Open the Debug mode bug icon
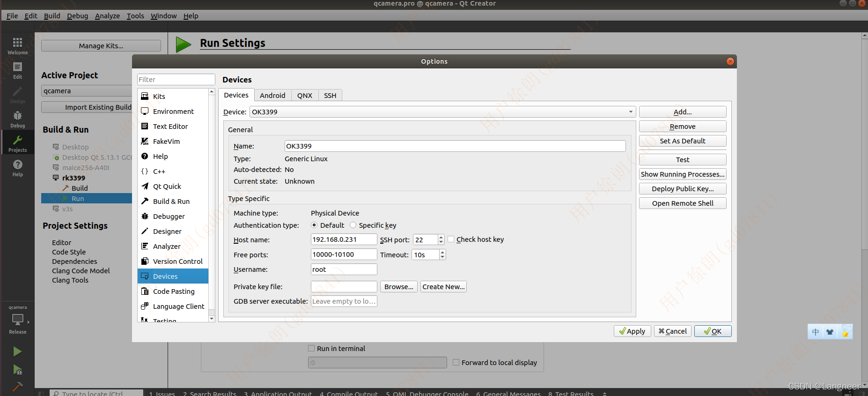Image resolution: width=868 pixels, height=396 pixels. (x=17, y=119)
